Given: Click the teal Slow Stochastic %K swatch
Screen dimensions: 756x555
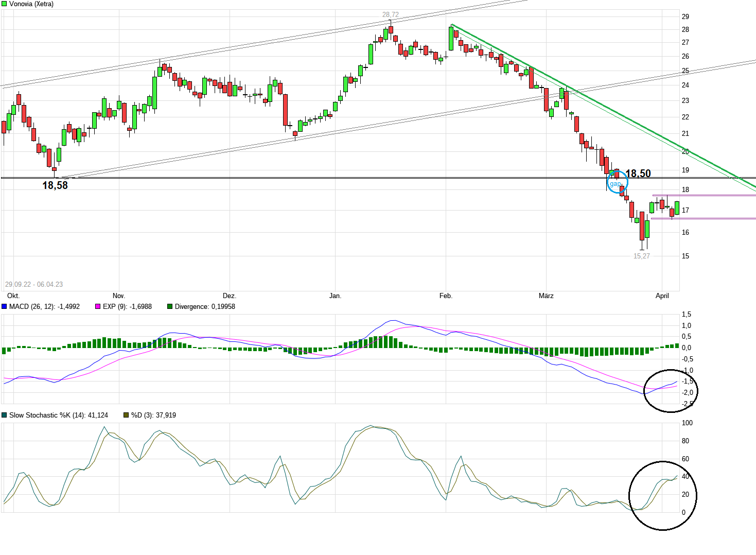Looking at the screenshot, I should pyautogui.click(x=4, y=415).
